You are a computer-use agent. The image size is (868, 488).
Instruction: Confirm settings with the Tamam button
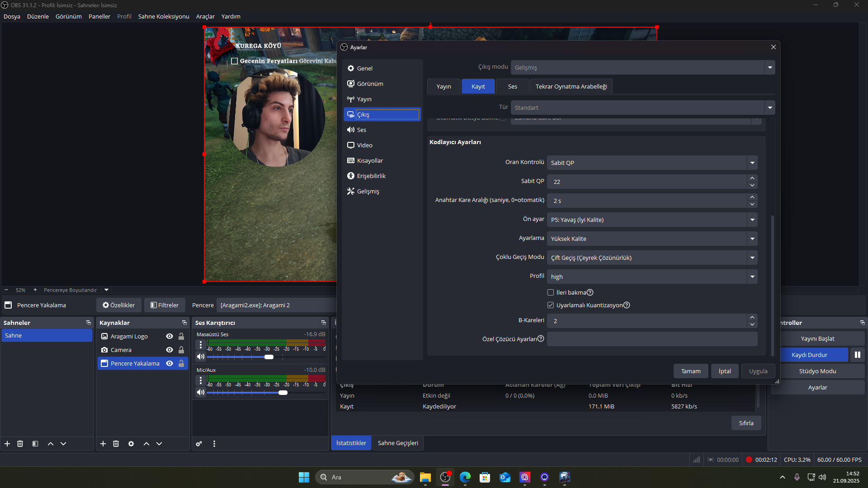[691, 371]
